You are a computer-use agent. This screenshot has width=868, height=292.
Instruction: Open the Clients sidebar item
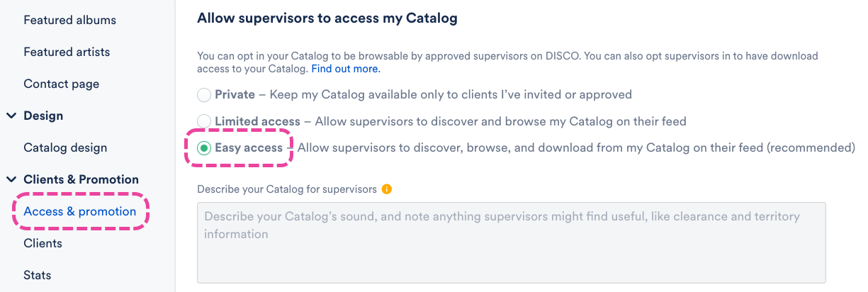tap(43, 243)
